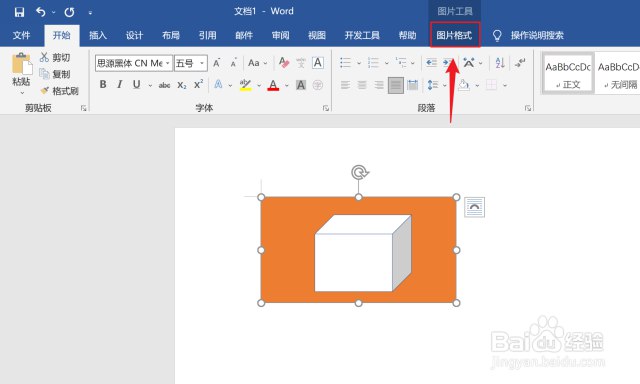The height and width of the screenshot is (384, 640).
Task: Toggle Character Shading icon
Action: click(301, 85)
